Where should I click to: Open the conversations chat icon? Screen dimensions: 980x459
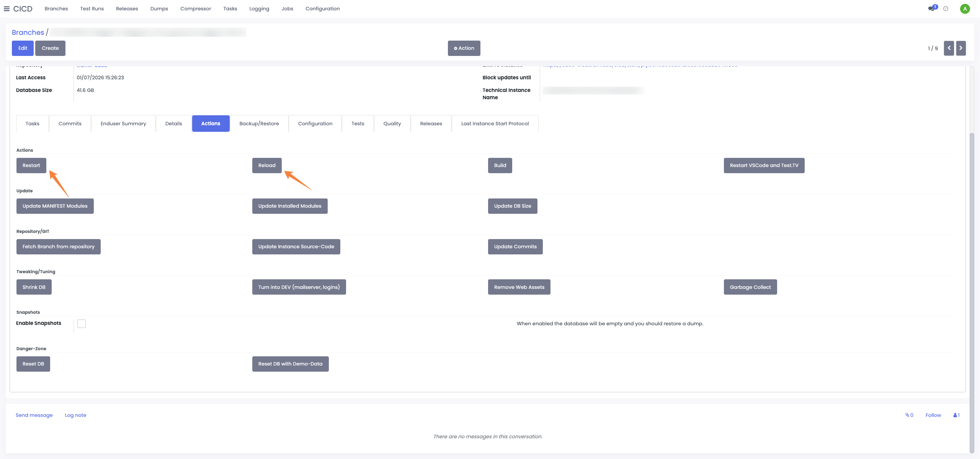931,8
